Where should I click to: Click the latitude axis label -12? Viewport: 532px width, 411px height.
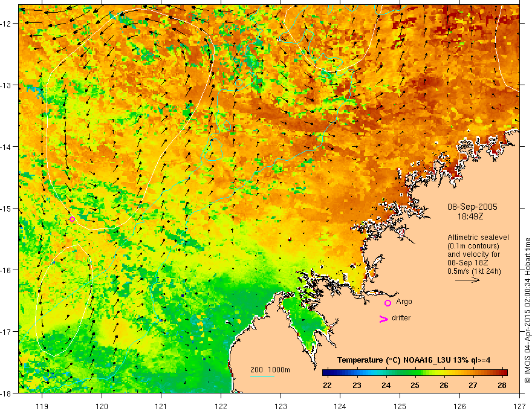6,24
